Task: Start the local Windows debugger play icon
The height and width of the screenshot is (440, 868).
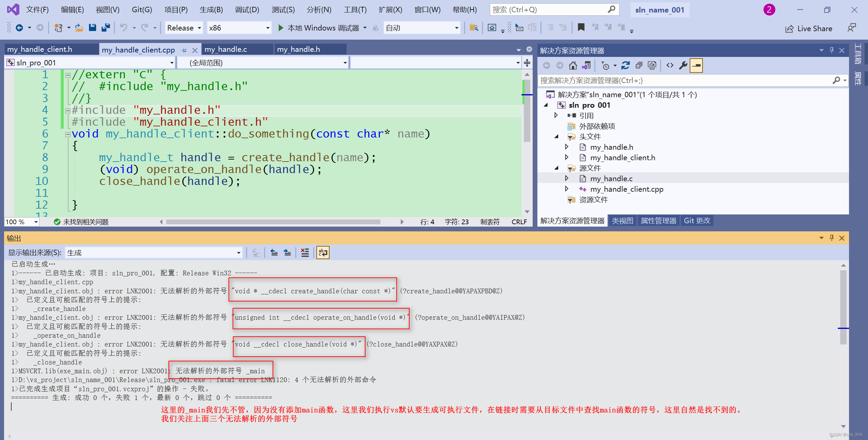Action: (x=281, y=28)
